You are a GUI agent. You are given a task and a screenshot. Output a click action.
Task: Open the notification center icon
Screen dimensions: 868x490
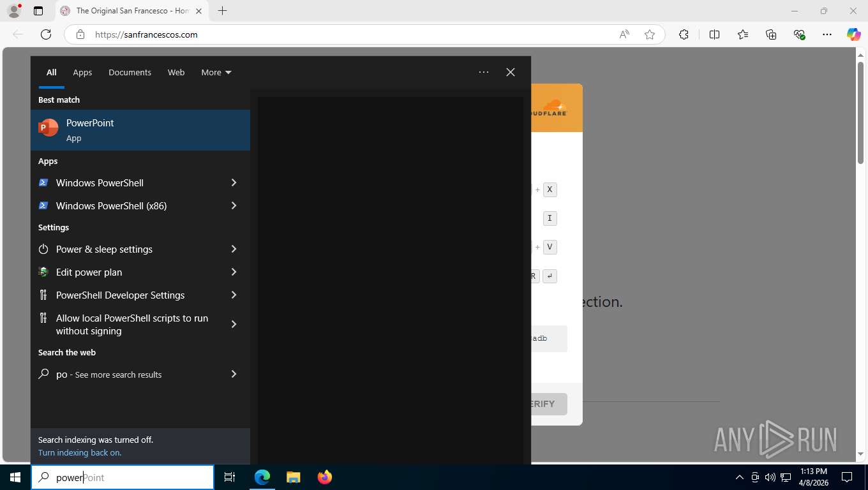click(847, 477)
